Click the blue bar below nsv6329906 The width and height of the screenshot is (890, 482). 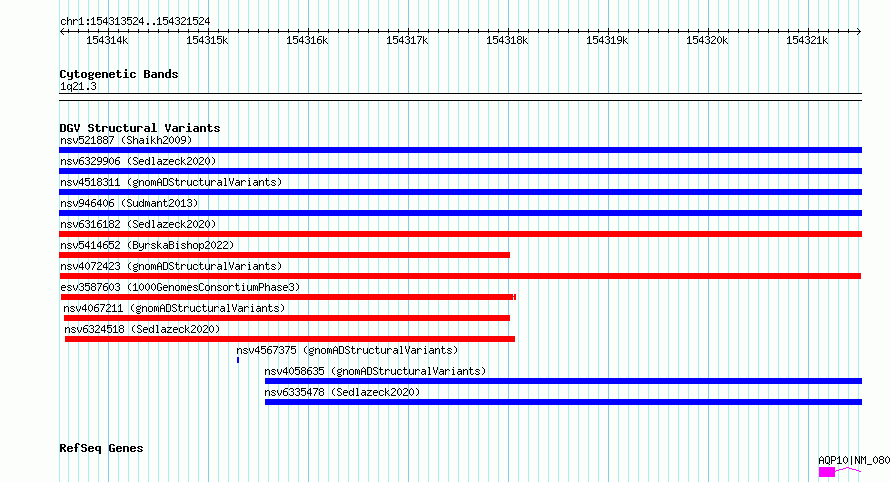pyautogui.click(x=460, y=171)
